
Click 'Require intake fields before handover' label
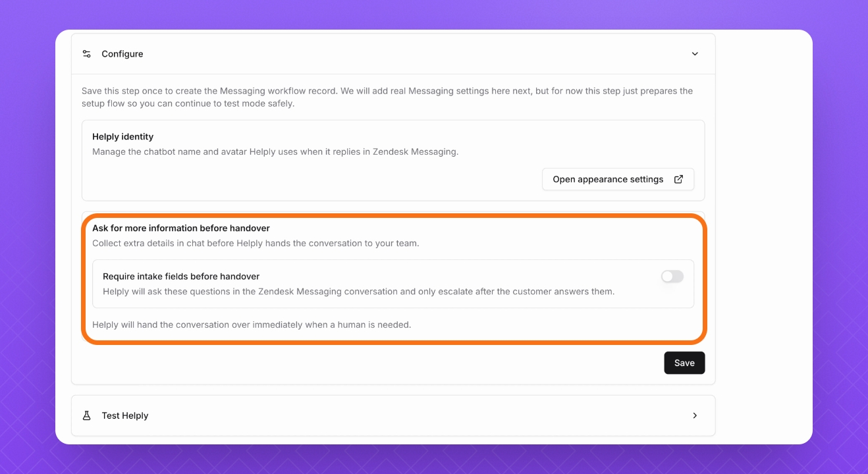[x=181, y=276]
